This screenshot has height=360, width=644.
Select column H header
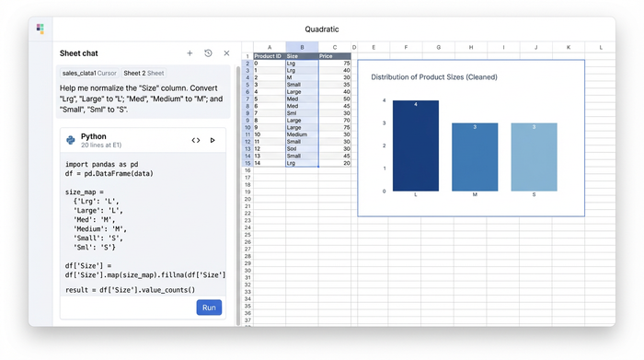pos(471,47)
